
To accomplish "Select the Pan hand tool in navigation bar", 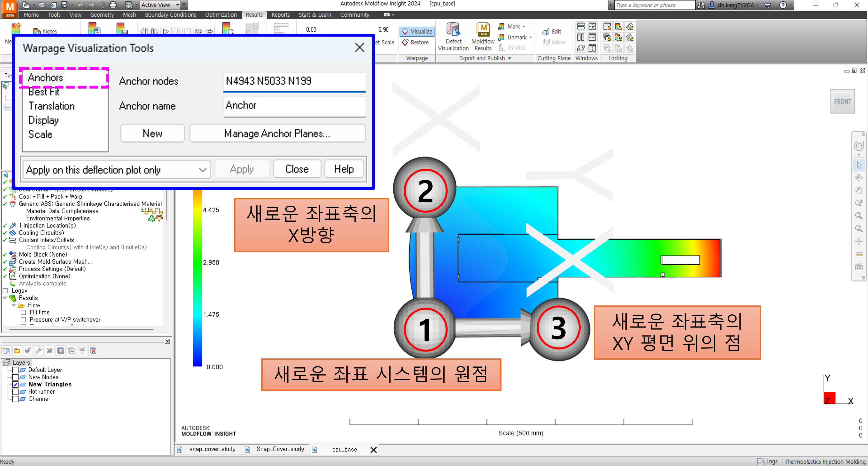I will (859, 191).
